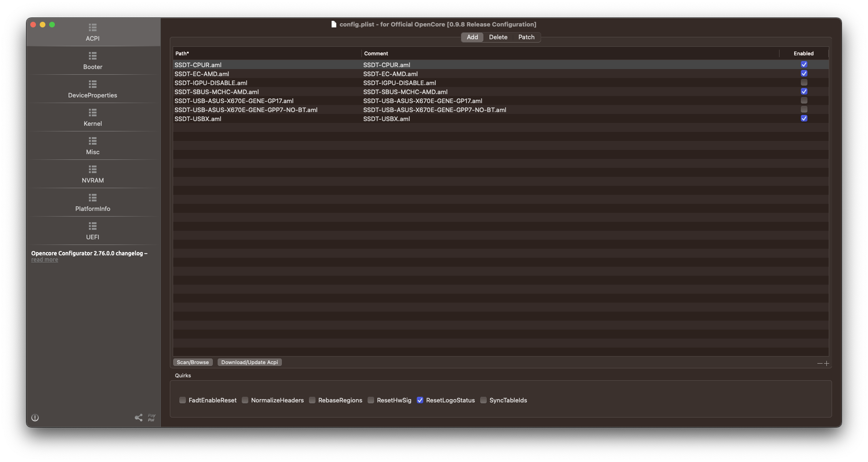Screen dimensions: 868x462
Task: Click the document icon beside config.plist title
Action: (x=334, y=24)
